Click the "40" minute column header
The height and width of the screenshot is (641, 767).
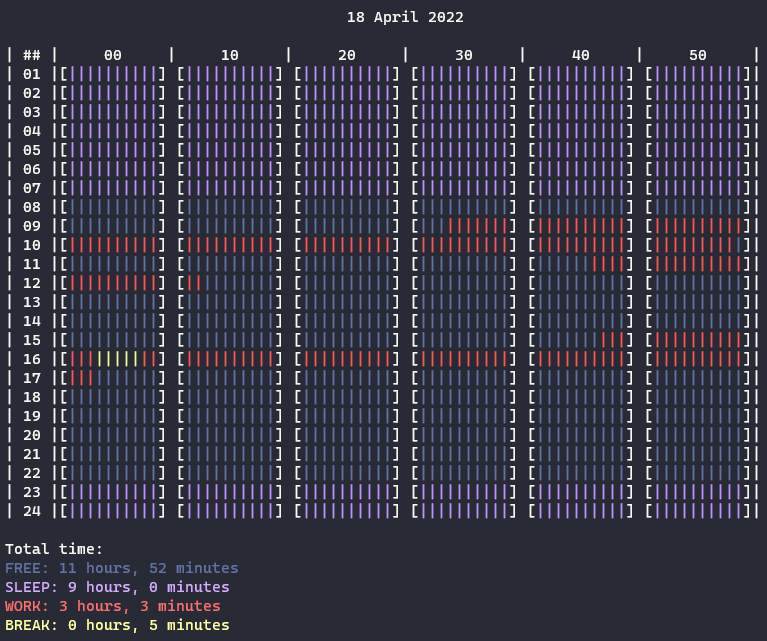[581, 55]
